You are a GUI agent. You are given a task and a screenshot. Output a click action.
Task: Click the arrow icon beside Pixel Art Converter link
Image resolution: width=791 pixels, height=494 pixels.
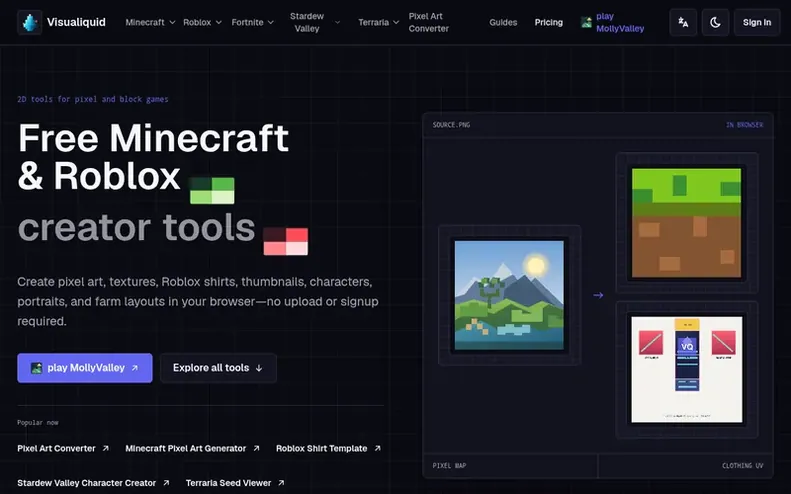[x=105, y=448]
